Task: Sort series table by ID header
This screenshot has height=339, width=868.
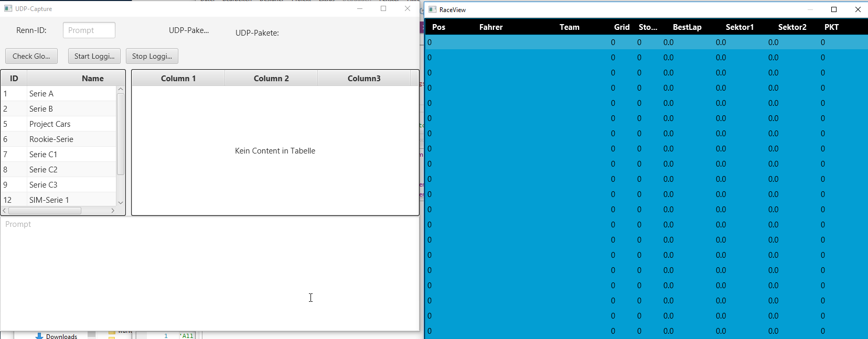Action: click(x=14, y=79)
